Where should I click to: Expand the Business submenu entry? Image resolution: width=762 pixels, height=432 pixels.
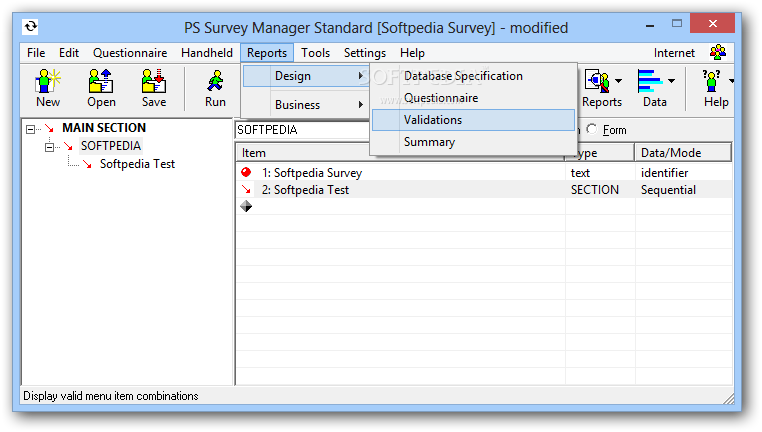[x=306, y=104]
